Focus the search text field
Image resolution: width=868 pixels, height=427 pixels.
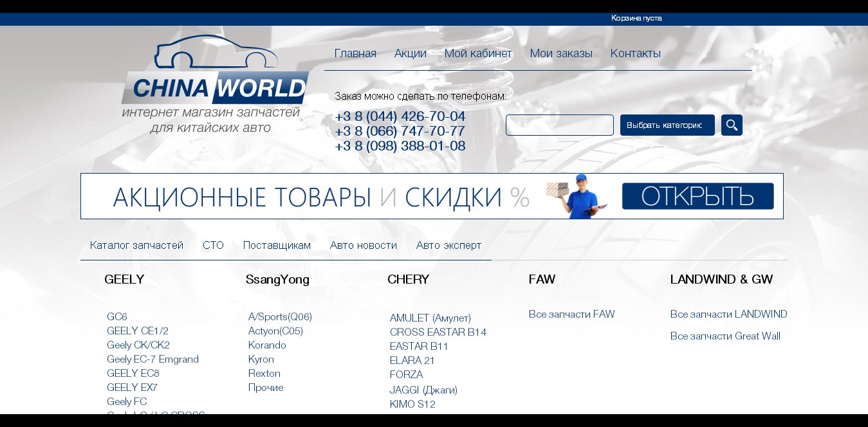pyautogui.click(x=560, y=125)
